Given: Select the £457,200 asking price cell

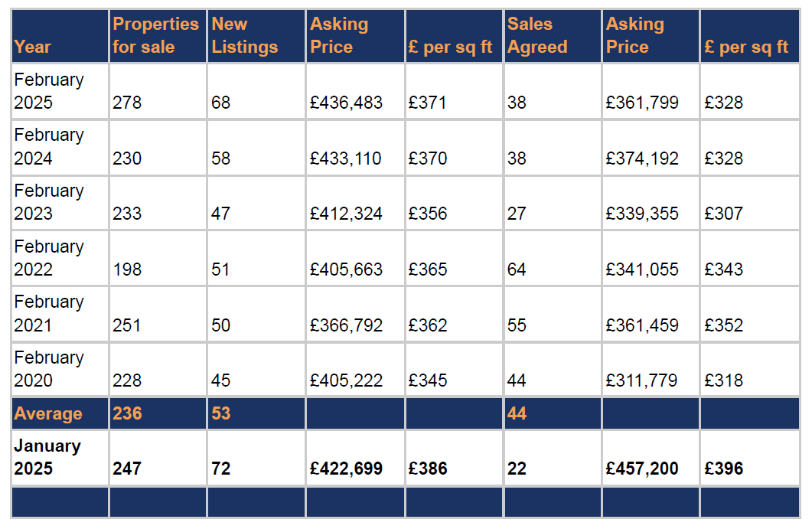Looking at the screenshot, I should point(642,469).
